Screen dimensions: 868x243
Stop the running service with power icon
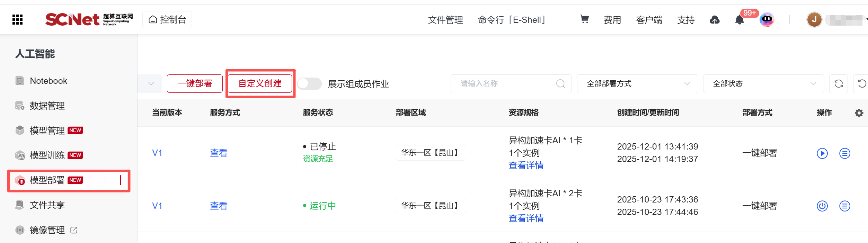pyautogui.click(x=822, y=206)
